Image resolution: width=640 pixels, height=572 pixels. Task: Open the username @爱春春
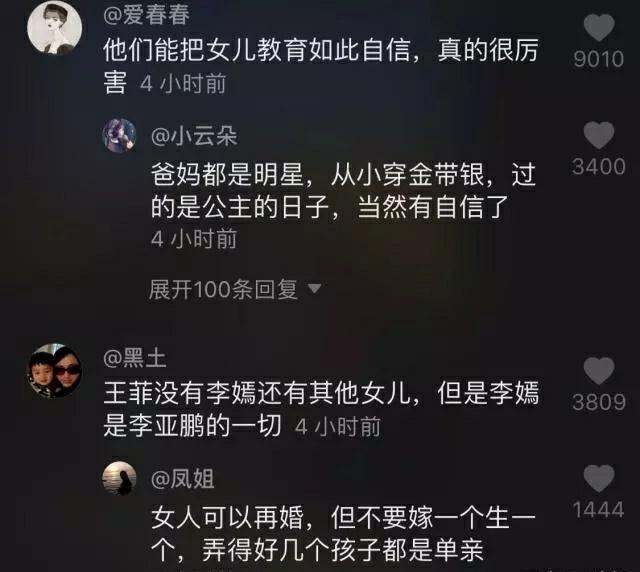pyautogui.click(x=146, y=15)
